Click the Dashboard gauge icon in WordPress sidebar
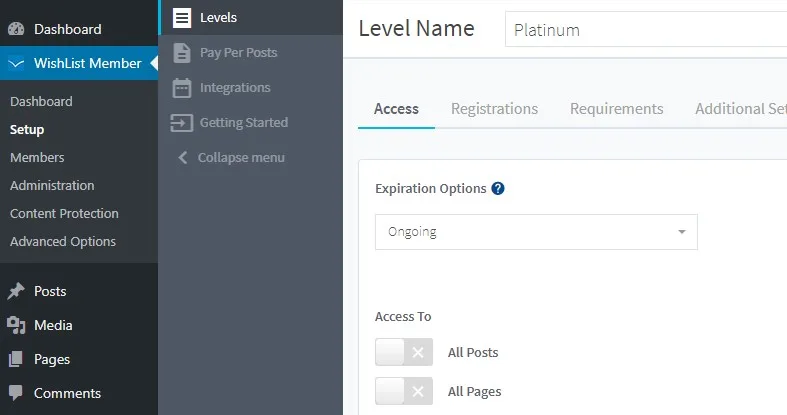This screenshot has height=415, width=787. point(16,29)
